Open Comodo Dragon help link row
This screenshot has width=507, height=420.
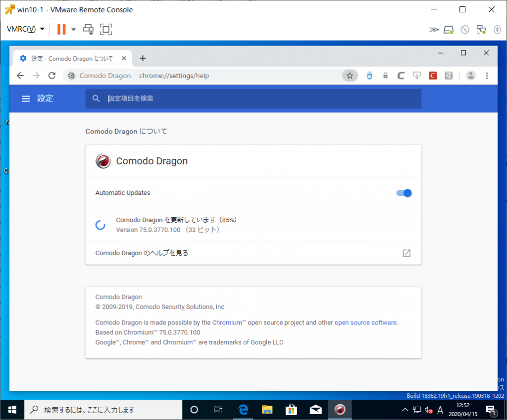pos(253,253)
